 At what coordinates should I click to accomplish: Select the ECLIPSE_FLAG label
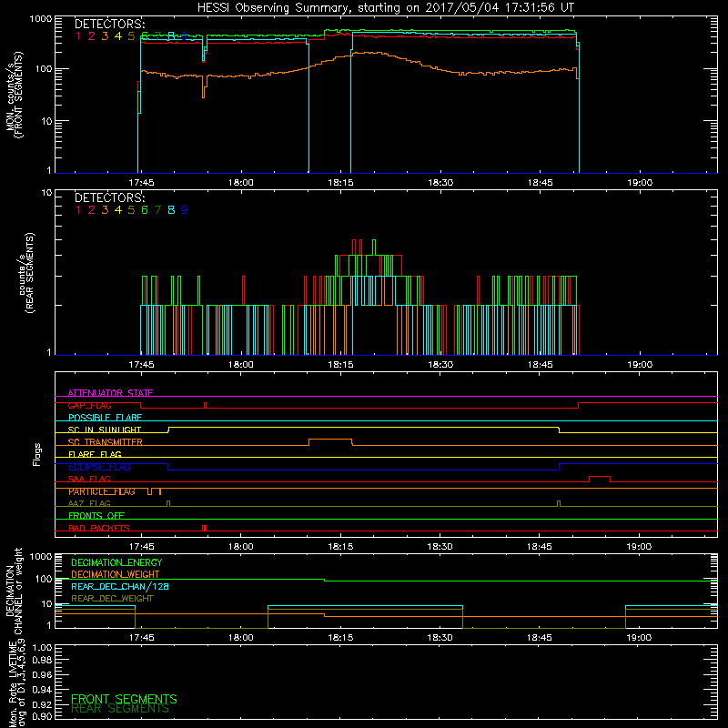click(x=99, y=467)
